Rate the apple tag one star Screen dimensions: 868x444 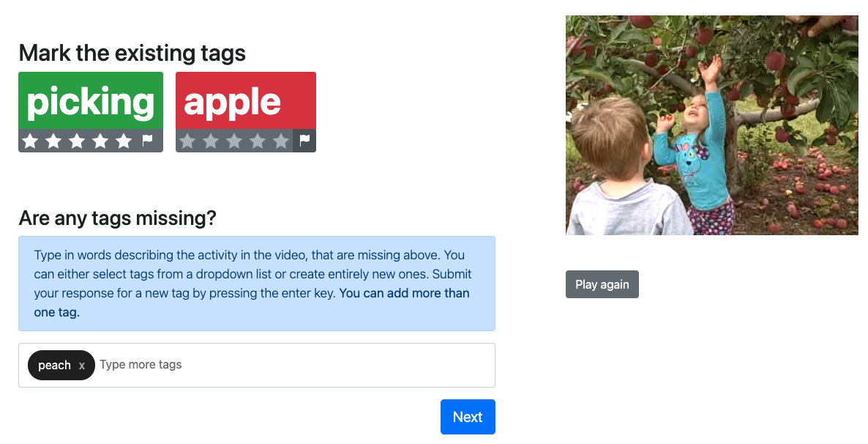point(187,141)
